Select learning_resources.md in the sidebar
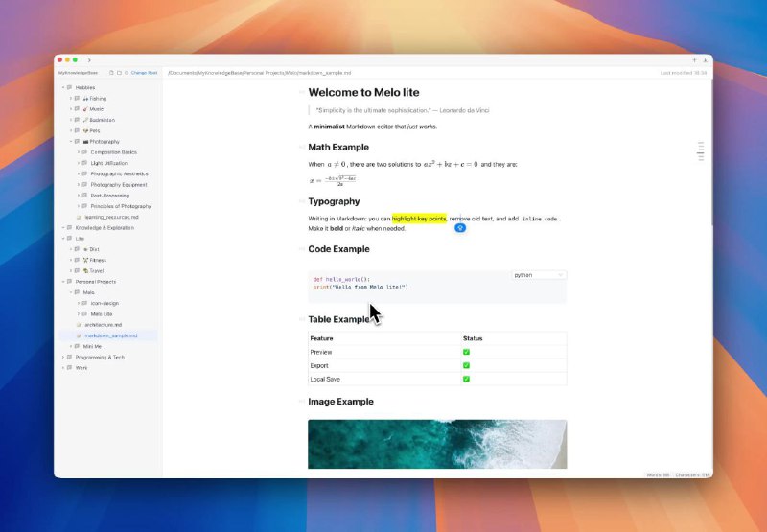 coord(106,217)
